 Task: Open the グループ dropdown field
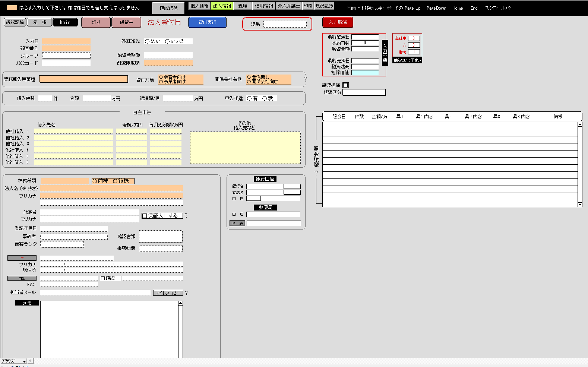[x=66, y=56]
